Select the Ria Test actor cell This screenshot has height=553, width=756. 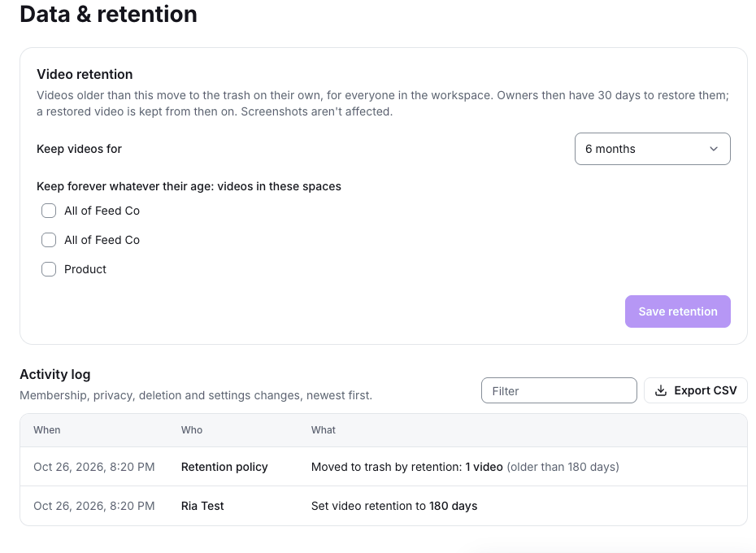pyautogui.click(x=202, y=506)
